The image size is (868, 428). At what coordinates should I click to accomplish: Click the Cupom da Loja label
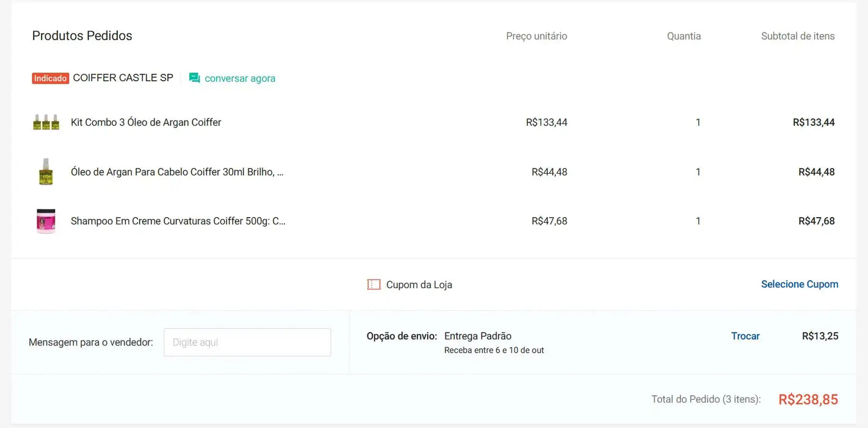coord(418,284)
